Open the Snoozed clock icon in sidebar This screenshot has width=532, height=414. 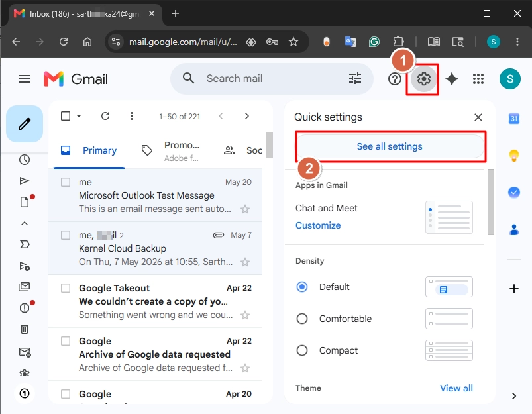point(25,160)
